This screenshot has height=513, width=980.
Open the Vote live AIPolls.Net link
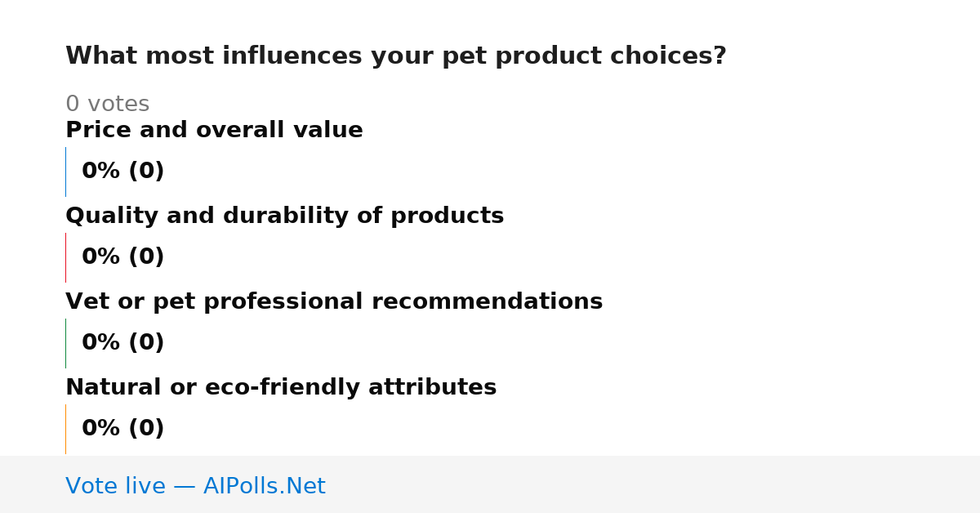click(x=195, y=486)
